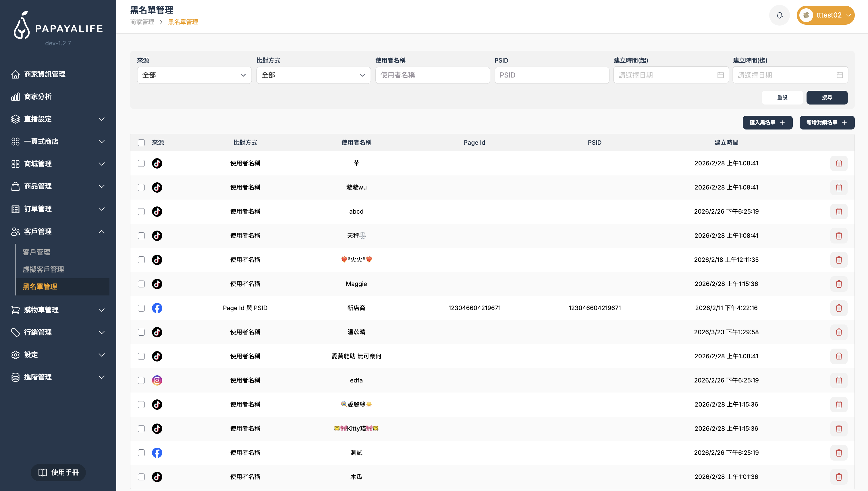Click the 搜尋 button
Screen dimensions: 868x491
827,97
